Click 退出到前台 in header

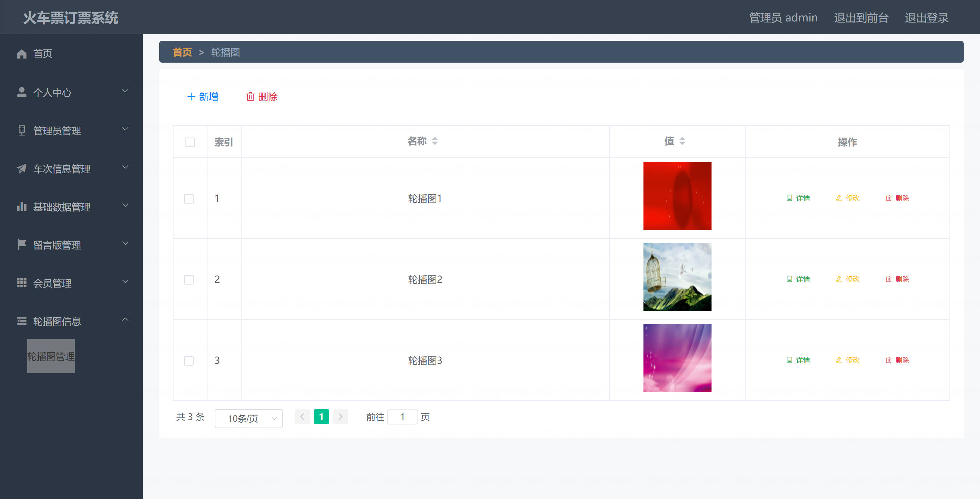[861, 17]
